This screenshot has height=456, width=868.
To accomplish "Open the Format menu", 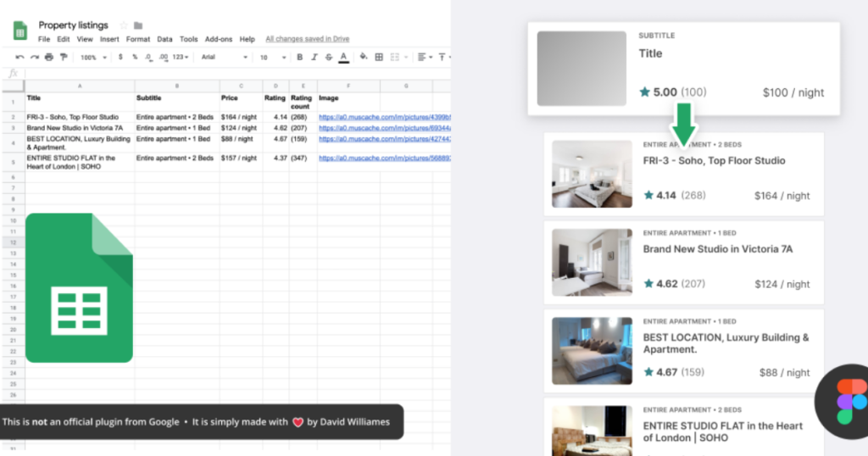I will [x=138, y=39].
